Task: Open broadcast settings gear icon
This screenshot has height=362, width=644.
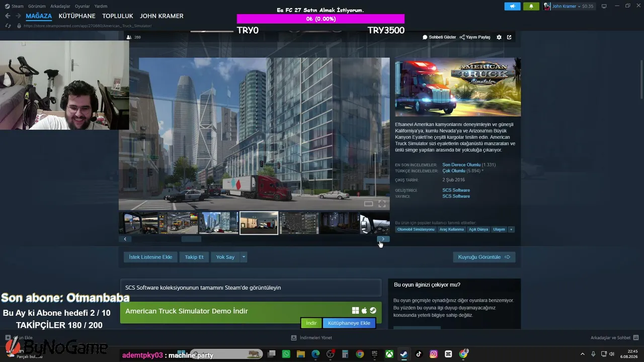Action: coord(499,37)
